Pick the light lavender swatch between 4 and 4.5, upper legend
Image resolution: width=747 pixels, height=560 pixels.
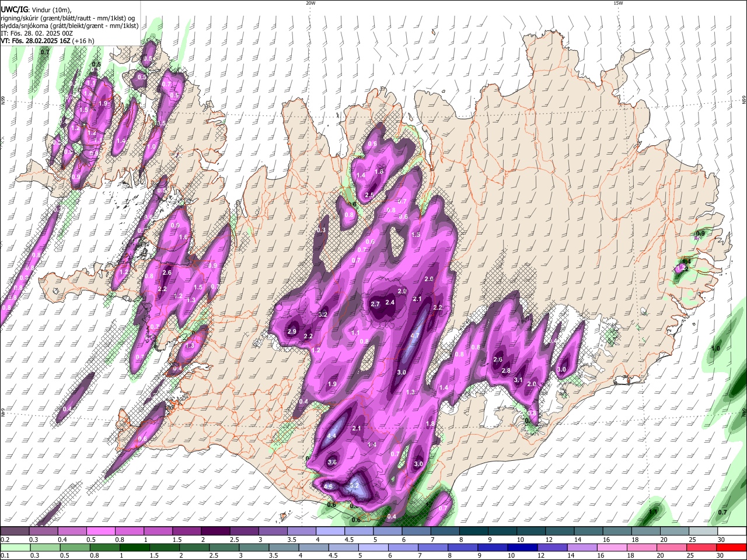tap(330, 531)
